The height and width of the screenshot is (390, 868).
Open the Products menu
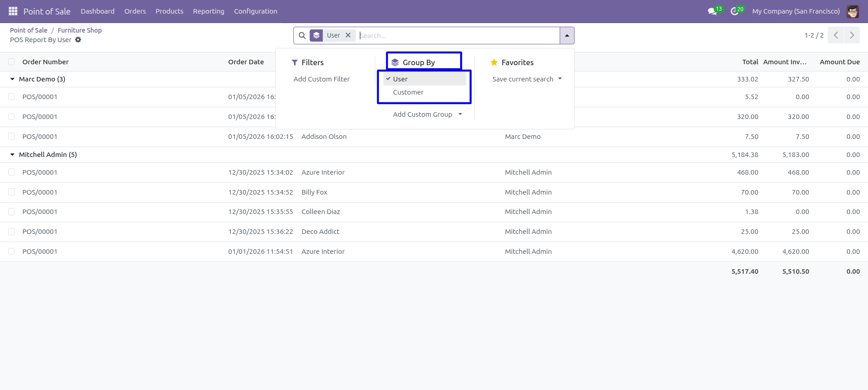170,11
